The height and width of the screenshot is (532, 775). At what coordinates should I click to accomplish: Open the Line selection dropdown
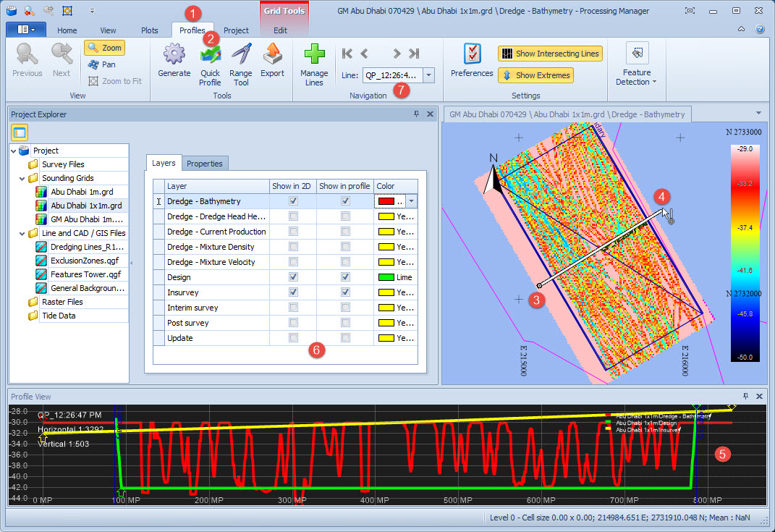point(428,75)
